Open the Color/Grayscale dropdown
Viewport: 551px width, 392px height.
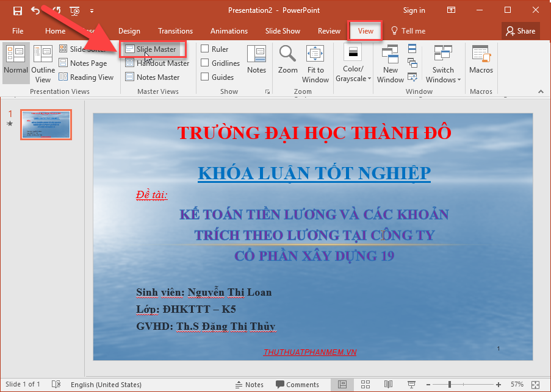353,63
